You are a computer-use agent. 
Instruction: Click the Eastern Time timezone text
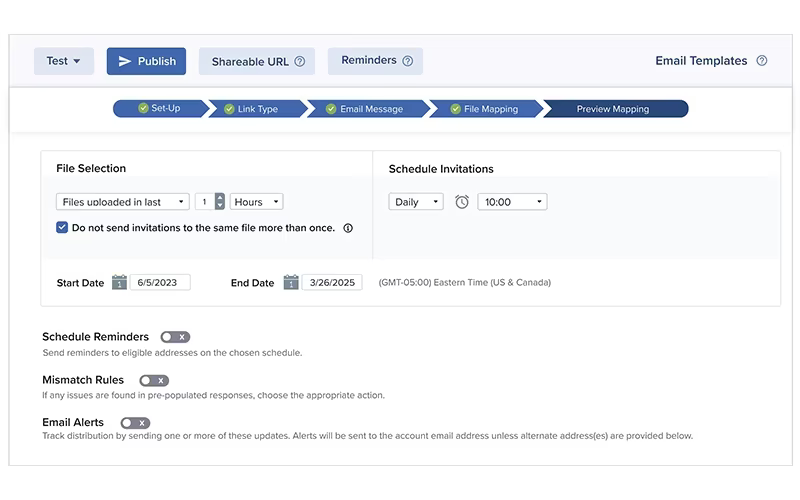point(465,282)
